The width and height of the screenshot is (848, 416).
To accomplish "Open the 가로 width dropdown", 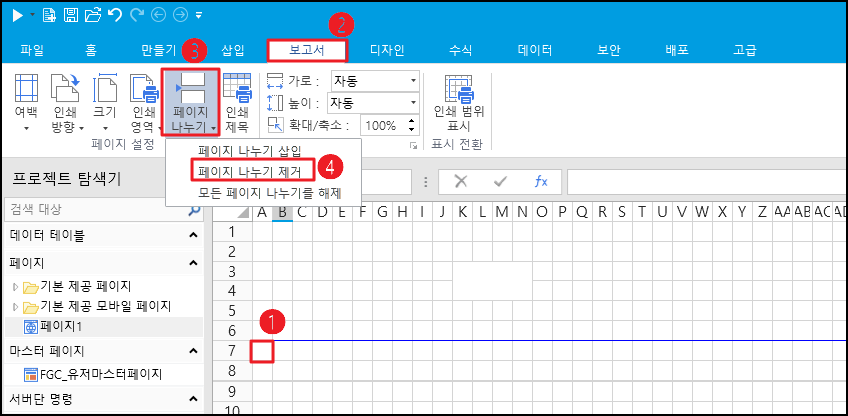I will coord(413,80).
